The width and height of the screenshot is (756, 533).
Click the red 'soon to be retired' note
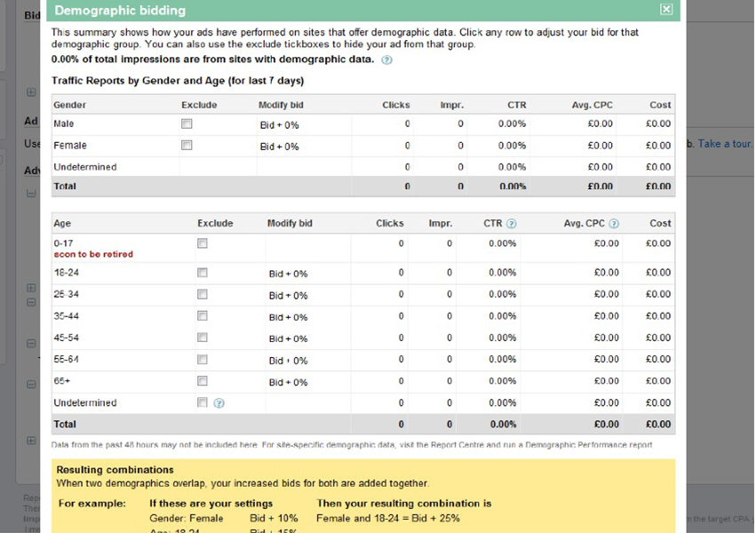click(93, 254)
